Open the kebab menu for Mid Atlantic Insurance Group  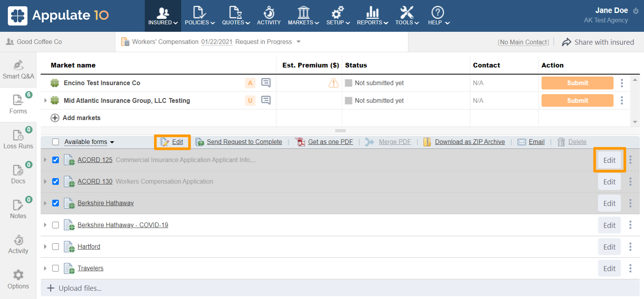[x=622, y=100]
